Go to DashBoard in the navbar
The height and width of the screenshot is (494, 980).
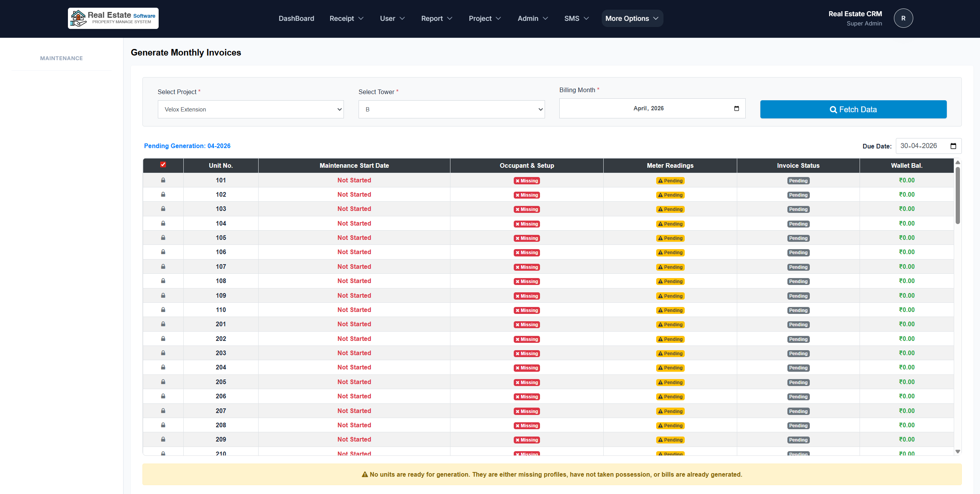(x=296, y=19)
